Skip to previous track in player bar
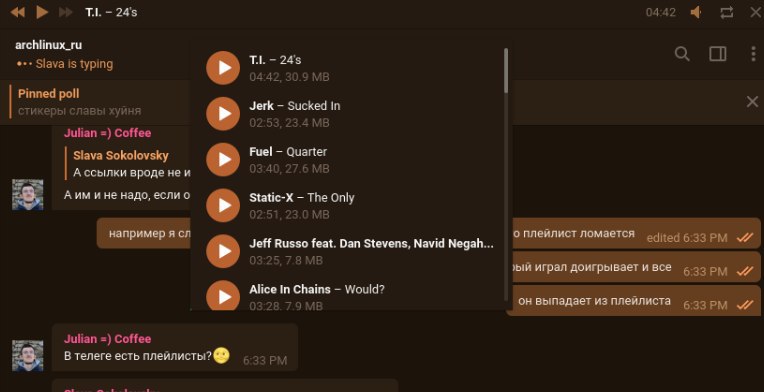Viewport: 764px width, 392px height. [x=18, y=12]
